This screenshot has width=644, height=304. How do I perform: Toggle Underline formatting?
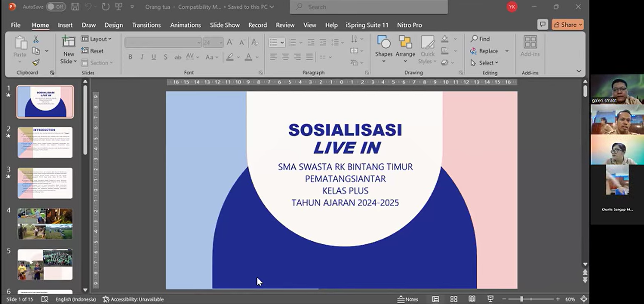tap(154, 57)
